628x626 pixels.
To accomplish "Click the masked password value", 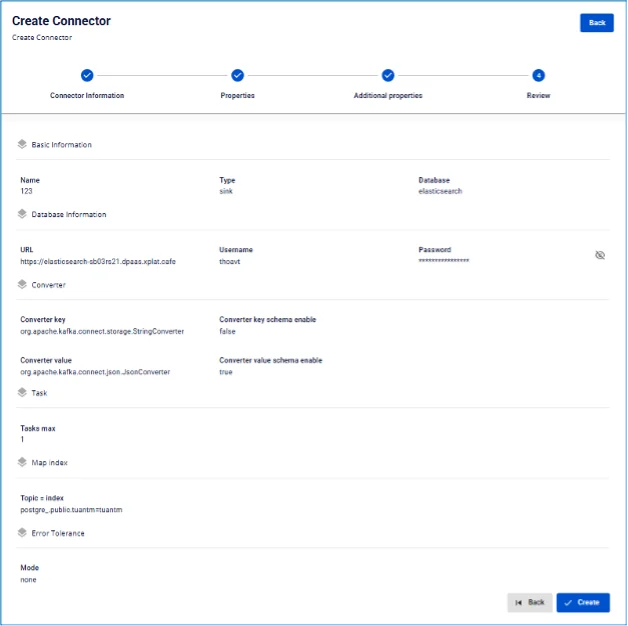I will coord(444,261).
